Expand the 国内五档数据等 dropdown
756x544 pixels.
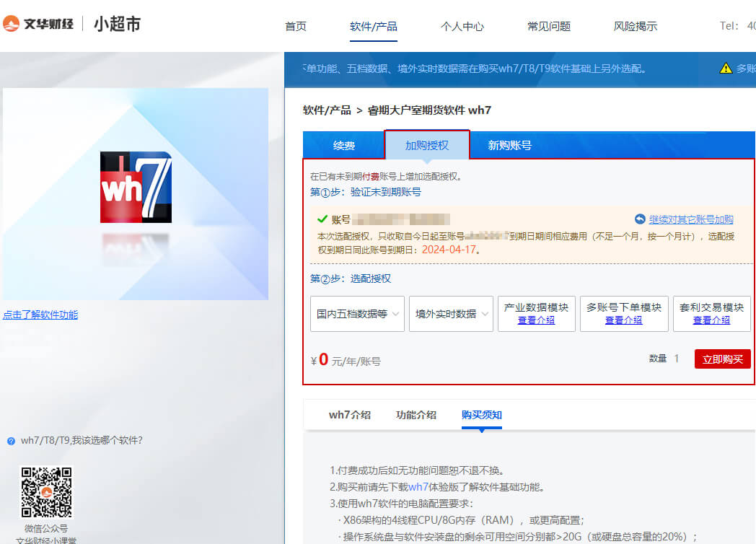pyautogui.click(x=357, y=314)
